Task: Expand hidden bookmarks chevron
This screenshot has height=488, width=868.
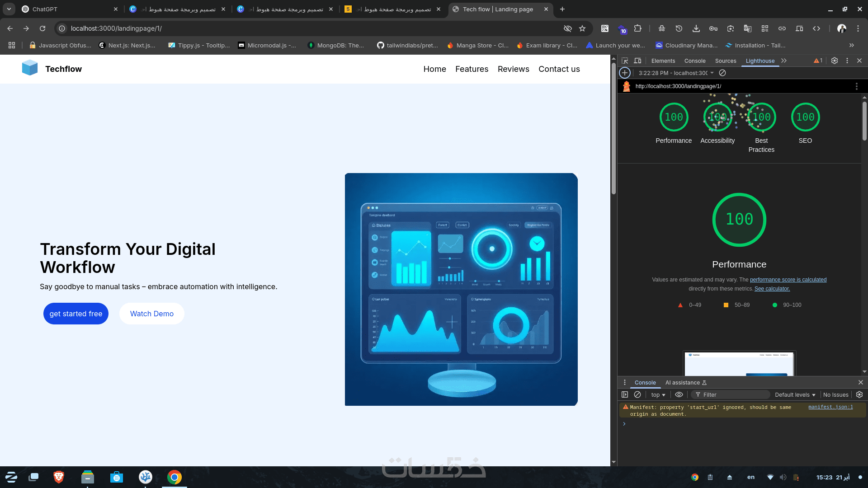Action: (x=852, y=45)
